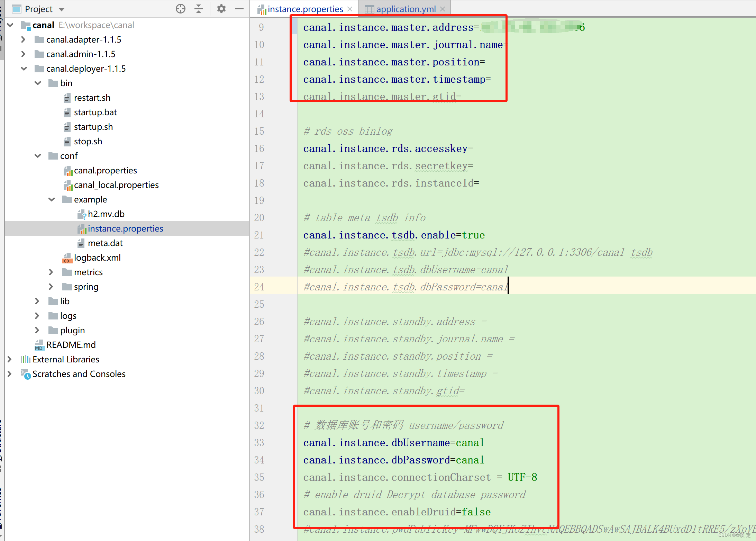Open the Project view dropdown
Viewport: 756px width, 541px height.
point(62,9)
